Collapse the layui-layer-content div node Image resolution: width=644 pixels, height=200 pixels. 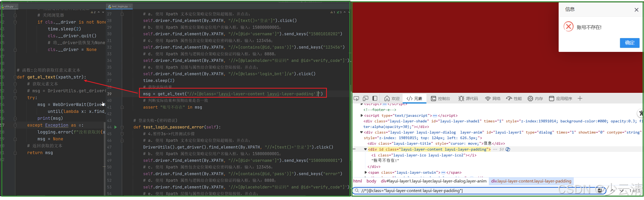(366, 149)
